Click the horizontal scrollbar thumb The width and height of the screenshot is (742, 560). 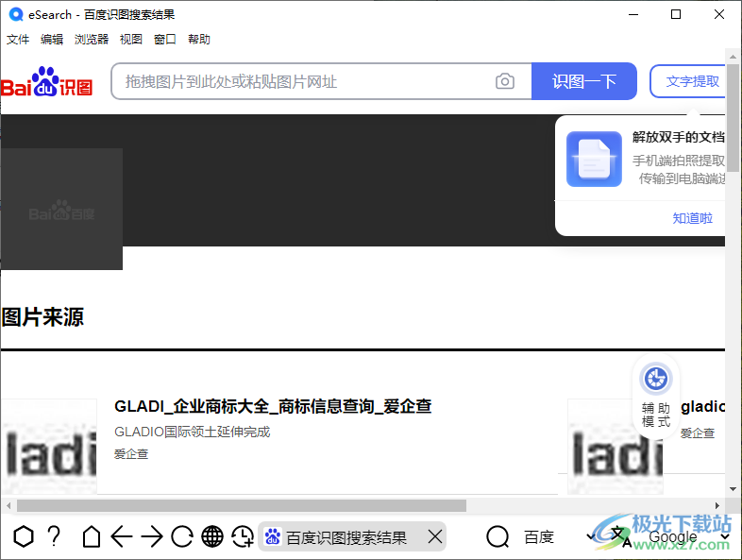(x=242, y=505)
